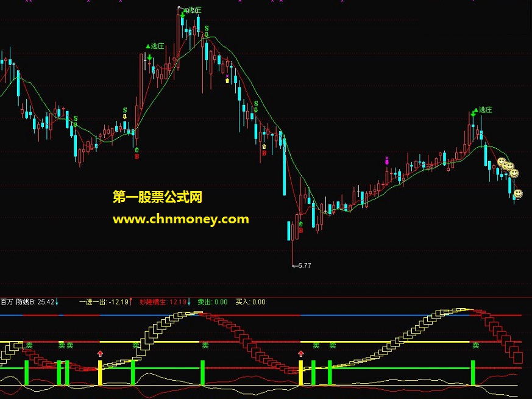Click the 逃庄 label at the highest peak

click(194, 10)
